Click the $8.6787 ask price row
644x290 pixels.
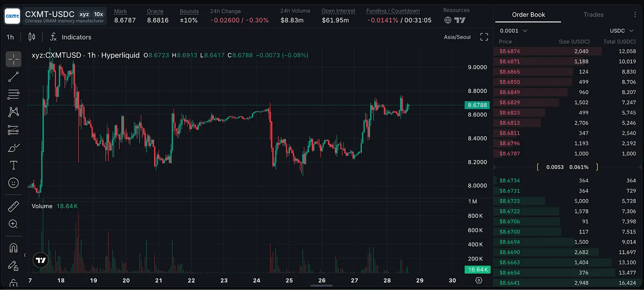(x=567, y=154)
